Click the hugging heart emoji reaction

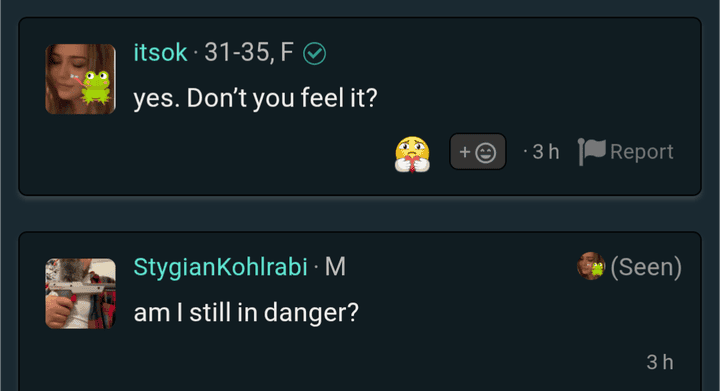point(412,154)
